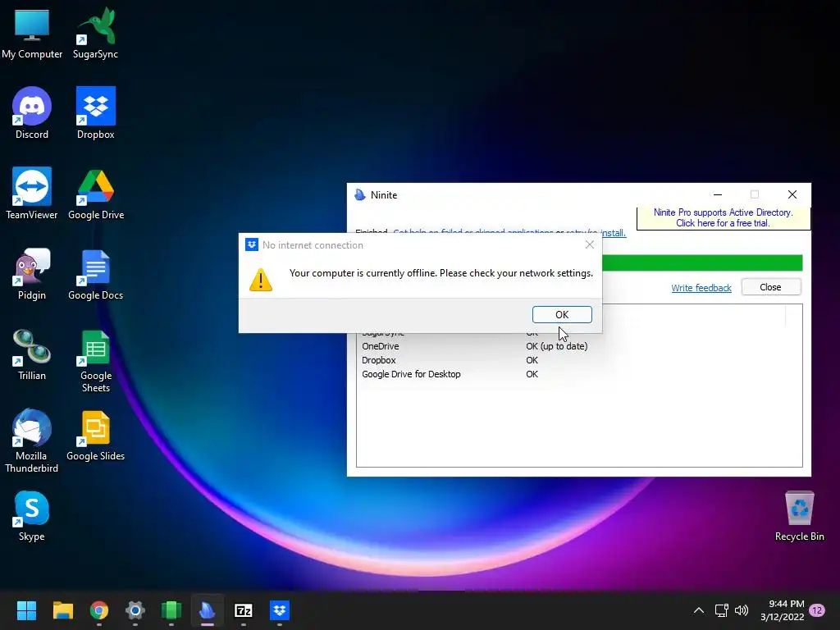
Task: Open Settings gear in the taskbar
Action: 135,610
